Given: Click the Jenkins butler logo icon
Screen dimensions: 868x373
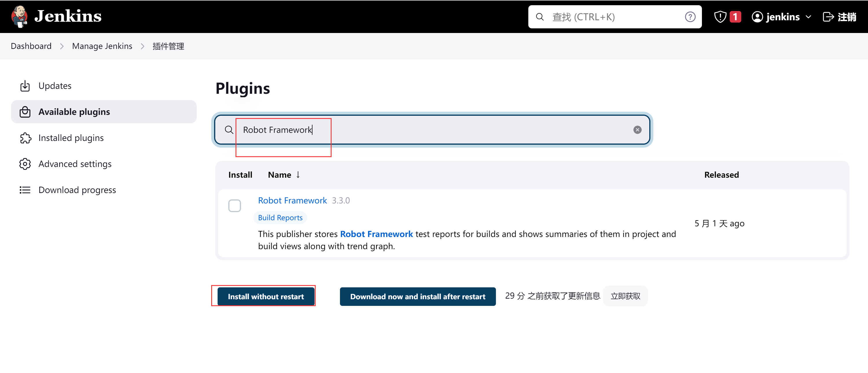Looking at the screenshot, I should coord(19,16).
